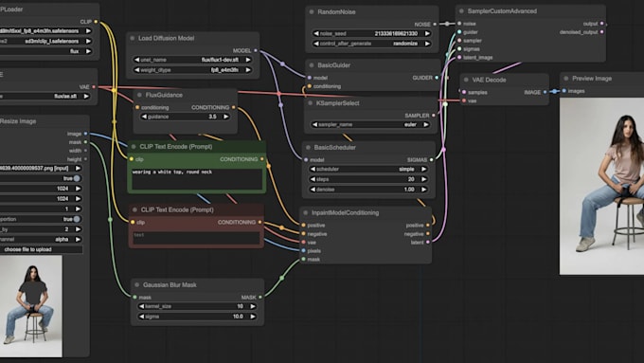Collapse the BasicGuider node via its title dot
This screenshot has height=363, width=644.
pos(312,65)
